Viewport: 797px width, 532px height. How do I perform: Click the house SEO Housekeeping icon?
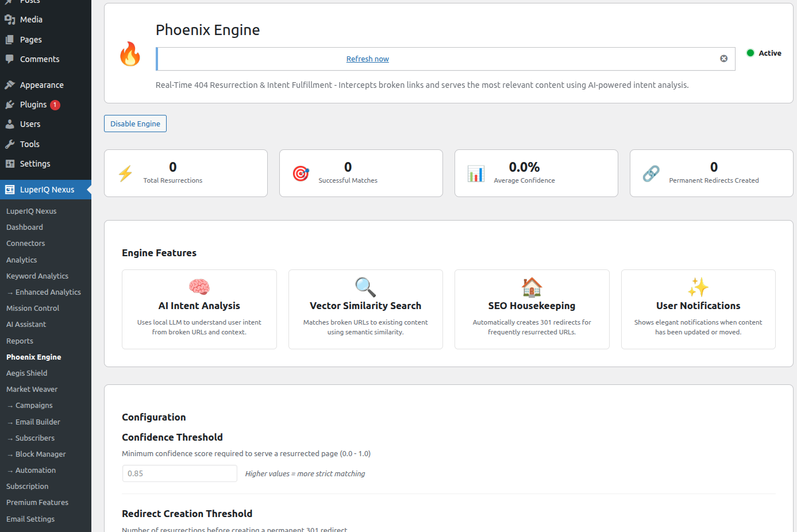click(x=532, y=287)
